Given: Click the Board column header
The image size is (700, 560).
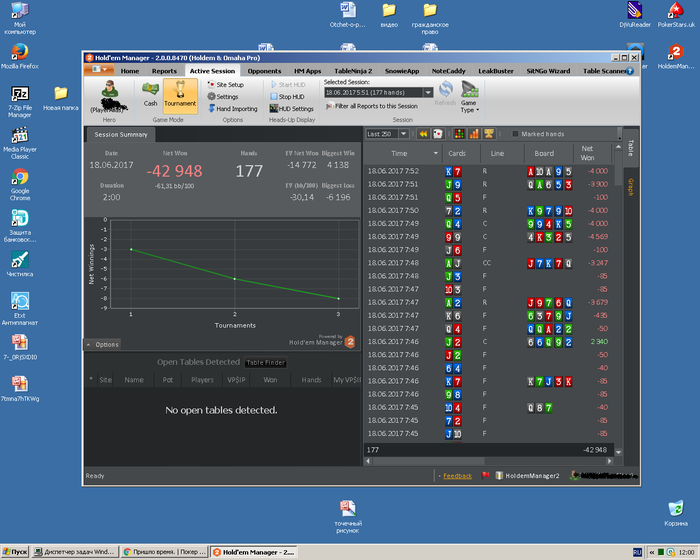Looking at the screenshot, I should click(544, 153).
